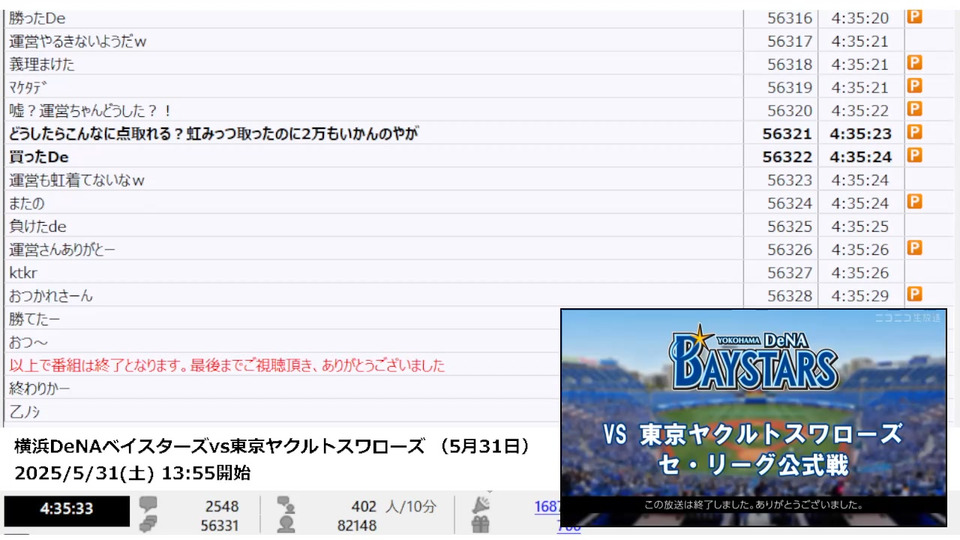Click comment number 56327
This screenshot has width=960, height=540.
(789, 273)
